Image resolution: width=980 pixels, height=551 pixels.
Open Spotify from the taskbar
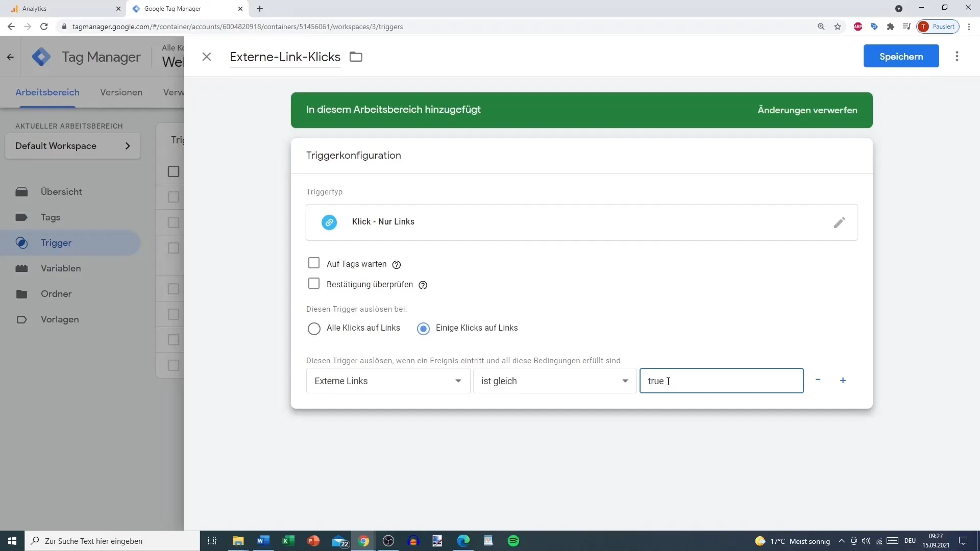513,541
